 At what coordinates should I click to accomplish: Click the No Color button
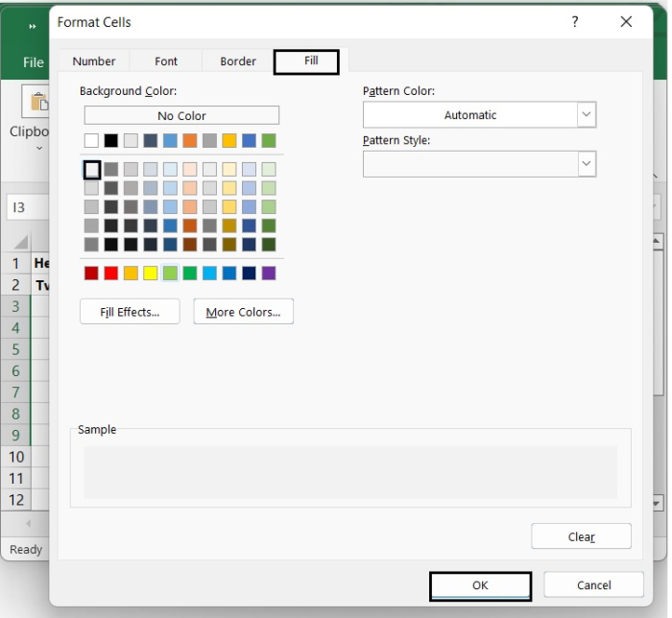(181, 115)
